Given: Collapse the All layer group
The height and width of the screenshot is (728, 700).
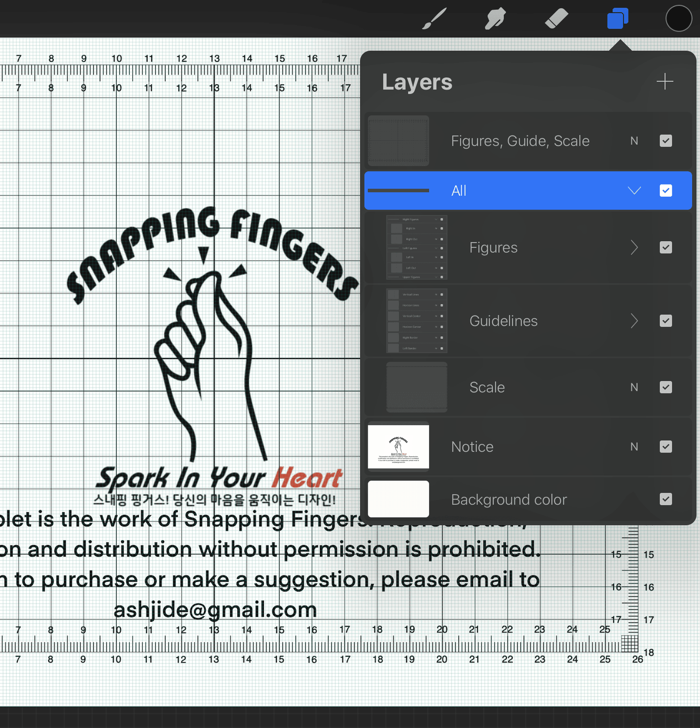Looking at the screenshot, I should pyautogui.click(x=634, y=190).
